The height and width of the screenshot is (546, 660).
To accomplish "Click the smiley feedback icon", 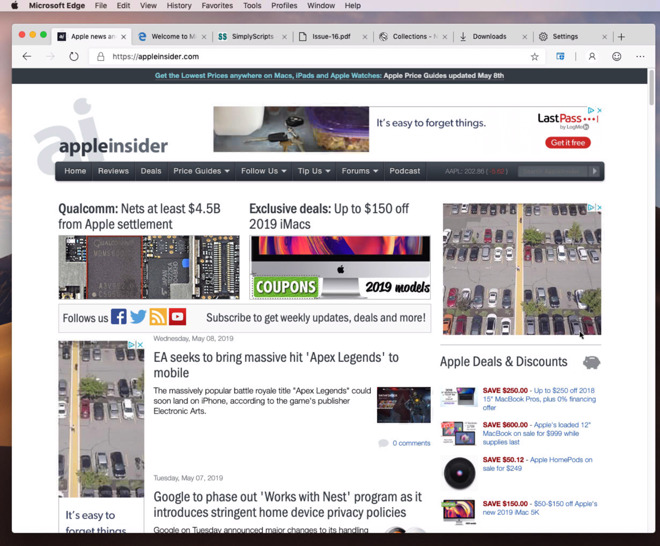I will pos(617,56).
